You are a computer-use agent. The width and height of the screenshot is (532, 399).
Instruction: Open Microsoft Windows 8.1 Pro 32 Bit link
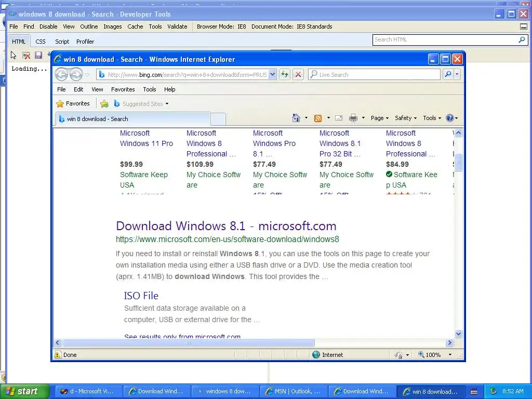pos(340,143)
